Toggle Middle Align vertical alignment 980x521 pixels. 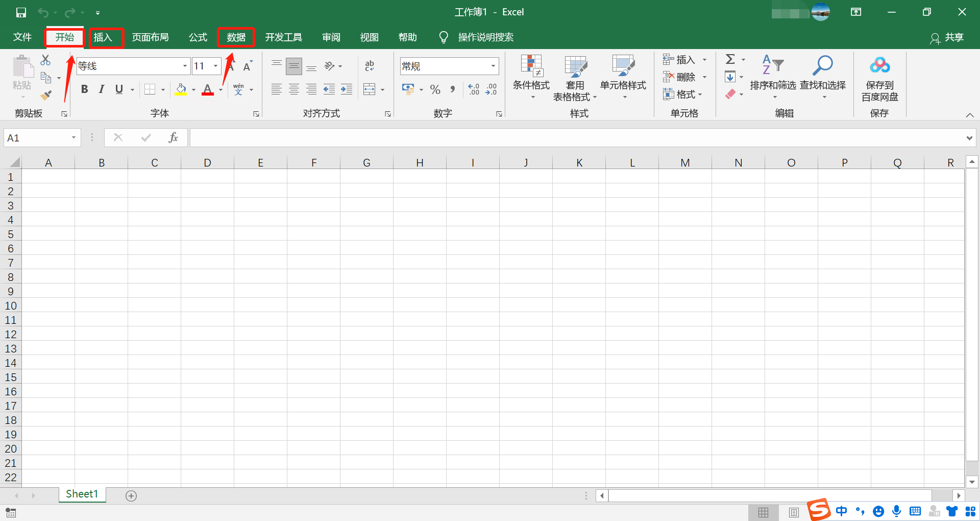pyautogui.click(x=294, y=66)
